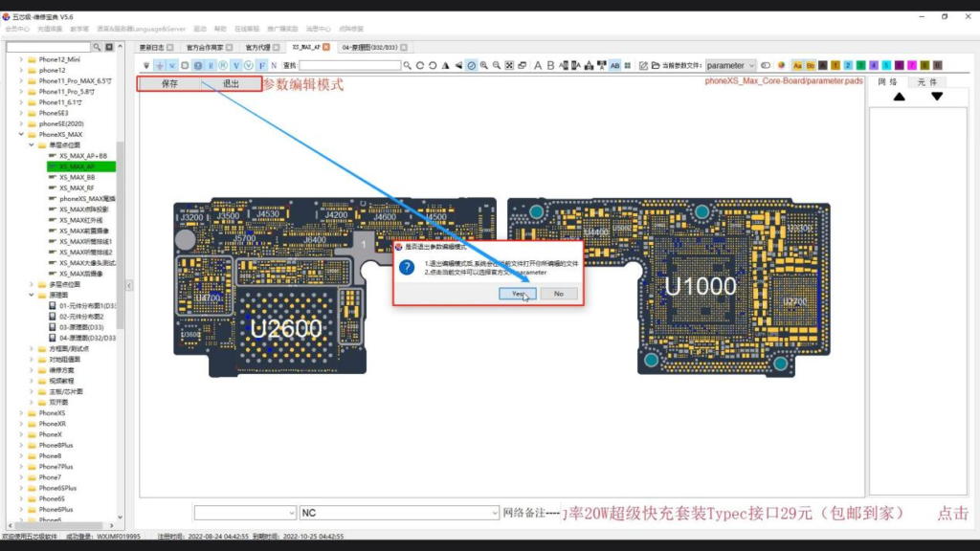Open the 元件 tab in right panel
Screen dimensions: 980x551
926,82
